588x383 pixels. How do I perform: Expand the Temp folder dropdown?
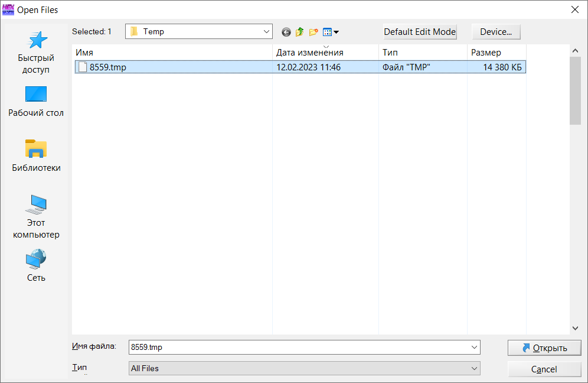click(x=265, y=31)
